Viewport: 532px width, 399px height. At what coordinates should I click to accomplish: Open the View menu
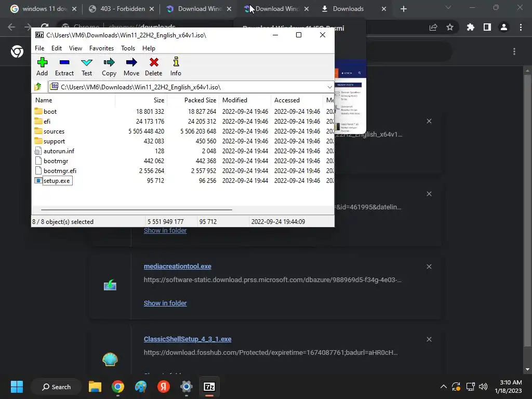point(75,48)
